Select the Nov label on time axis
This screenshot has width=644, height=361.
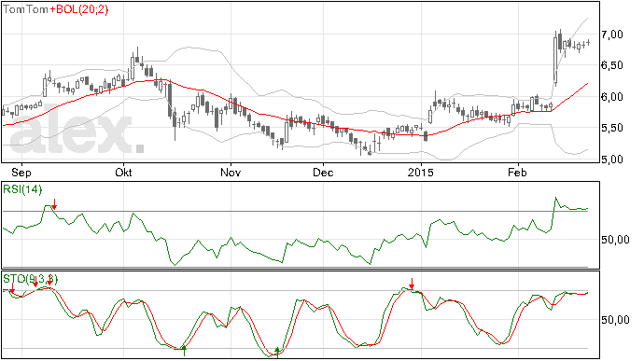(231, 172)
